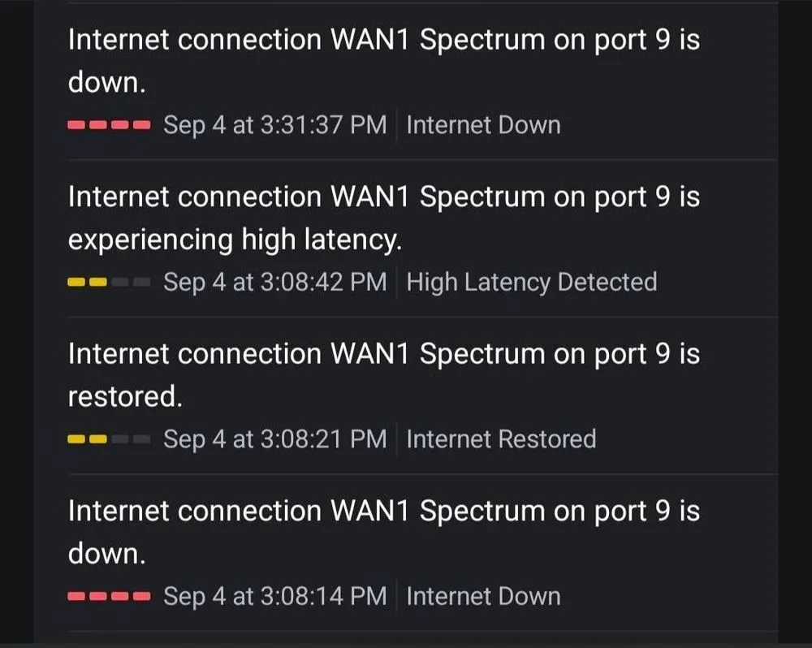Click red severity bars of 3:31:37 PM alert
Image resolution: width=812 pixels, height=648 pixels.
coord(109,125)
